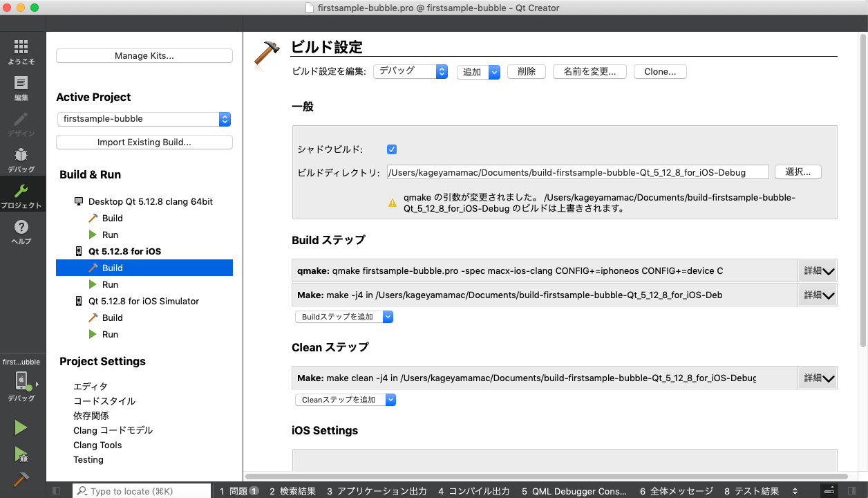Build project with hammer icon in sidebar
Image resolution: width=868 pixels, height=498 pixels.
tap(21, 479)
